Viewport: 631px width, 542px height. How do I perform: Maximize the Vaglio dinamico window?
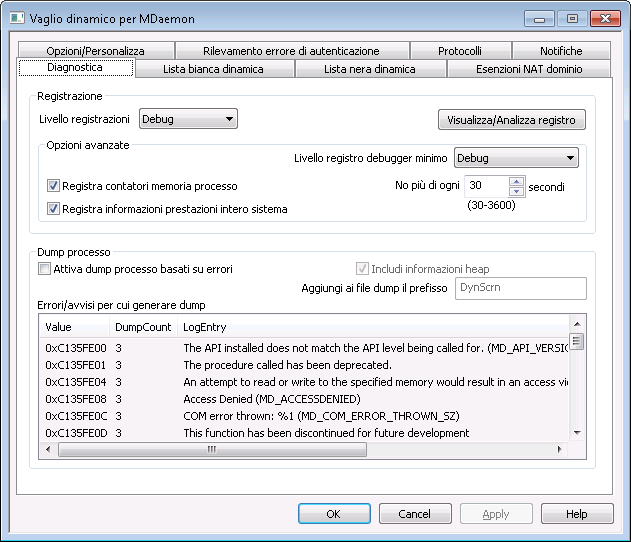(x=572, y=19)
